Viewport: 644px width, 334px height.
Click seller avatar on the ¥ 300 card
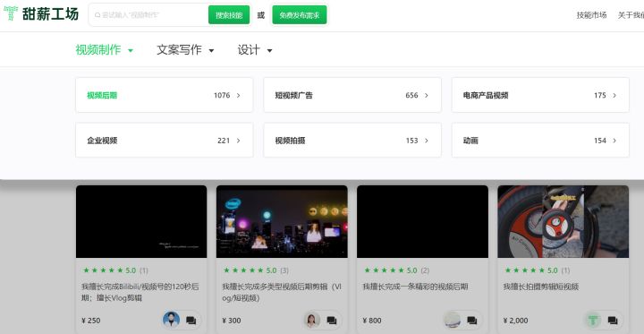[x=312, y=320]
